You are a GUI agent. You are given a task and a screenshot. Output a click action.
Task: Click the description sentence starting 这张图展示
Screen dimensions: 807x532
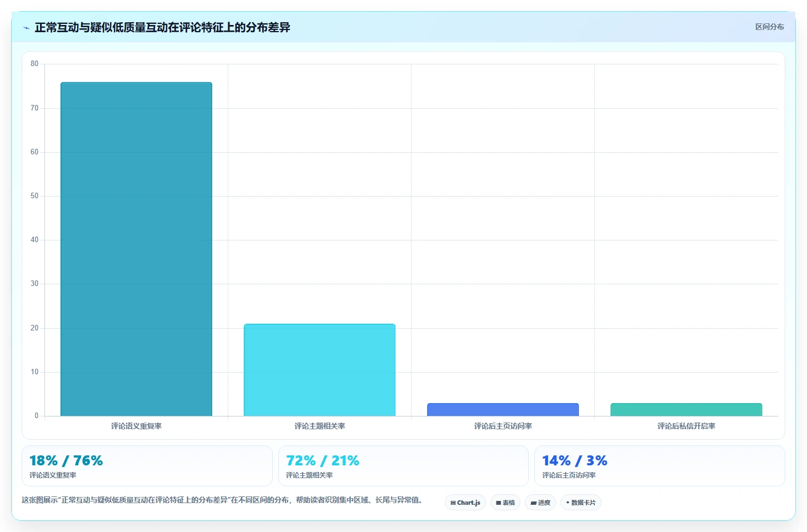(223, 500)
